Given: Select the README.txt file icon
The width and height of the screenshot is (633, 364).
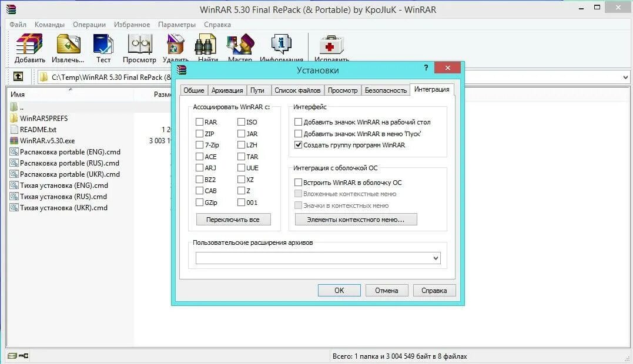Looking at the screenshot, I should click(x=14, y=129).
